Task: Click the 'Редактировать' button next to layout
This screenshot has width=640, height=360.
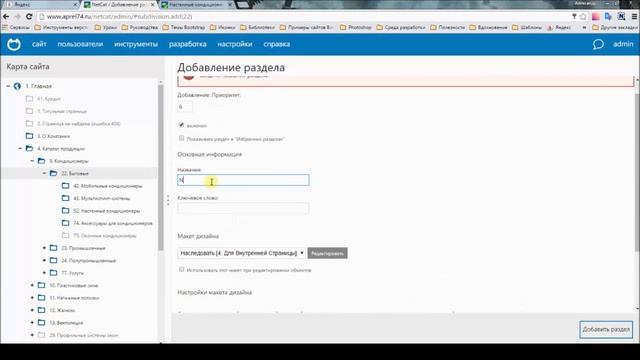Action: 327,253
